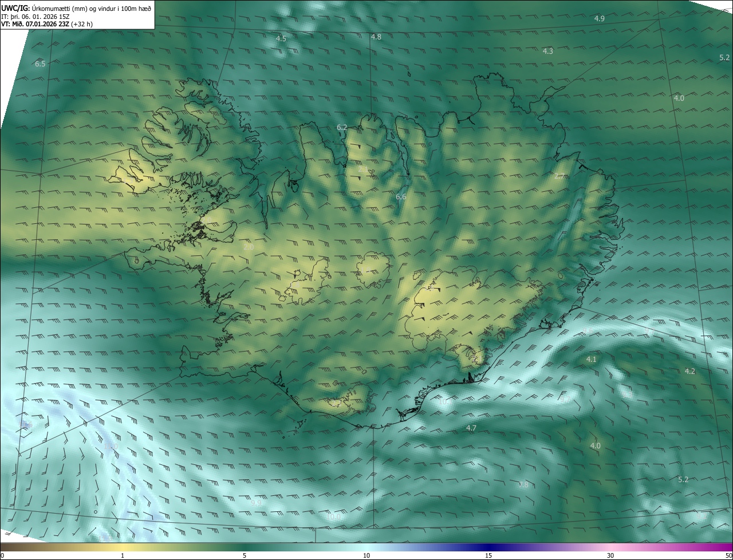Viewport: 733px width, 560px height.
Task: Click the color scale tick label 1
Action: click(x=123, y=555)
